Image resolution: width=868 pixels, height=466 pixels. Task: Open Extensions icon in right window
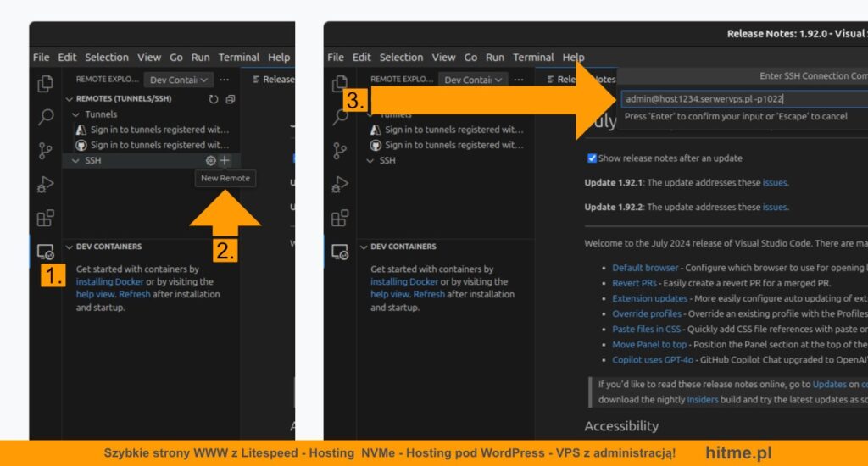(x=340, y=218)
